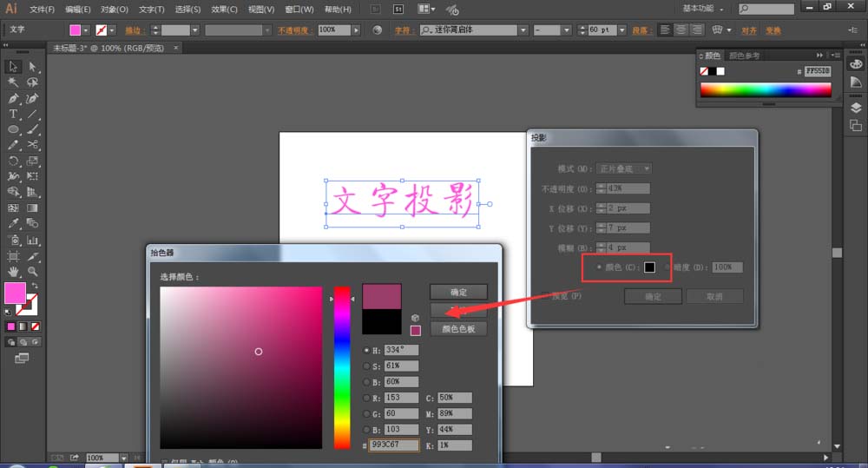Select the brightness B radio button above R
Image resolution: width=868 pixels, height=468 pixels.
(x=366, y=382)
